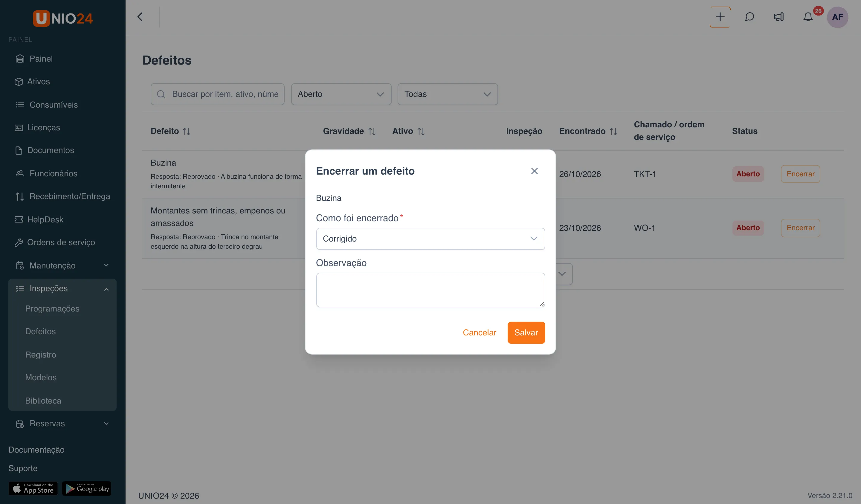Sort by the Gravidade column arrows
Viewport: 861px width, 504px height.
(372, 131)
